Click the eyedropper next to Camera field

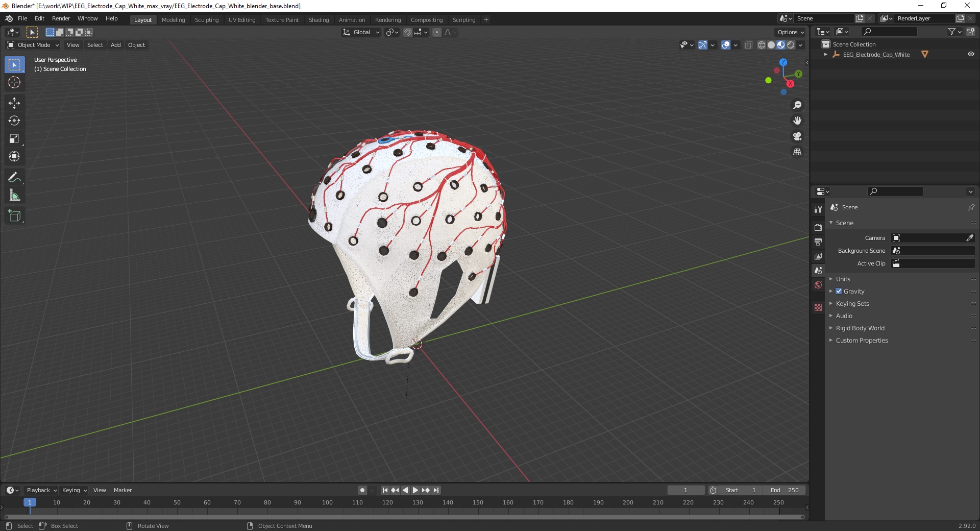pos(970,238)
